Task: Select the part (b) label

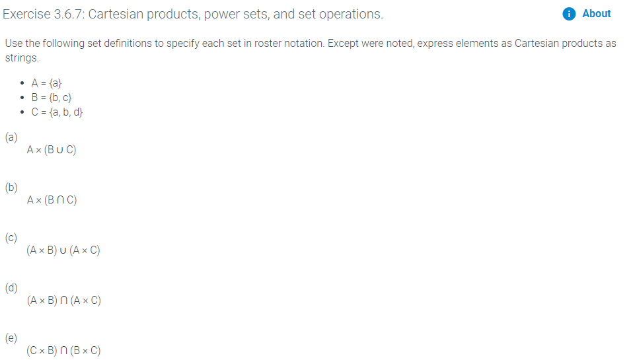Action: pos(11,187)
